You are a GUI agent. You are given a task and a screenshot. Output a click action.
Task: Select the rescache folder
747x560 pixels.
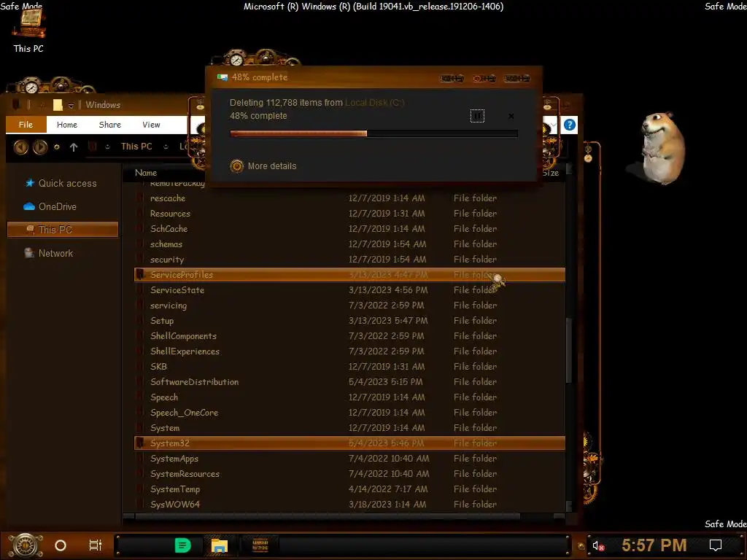pyautogui.click(x=349, y=198)
